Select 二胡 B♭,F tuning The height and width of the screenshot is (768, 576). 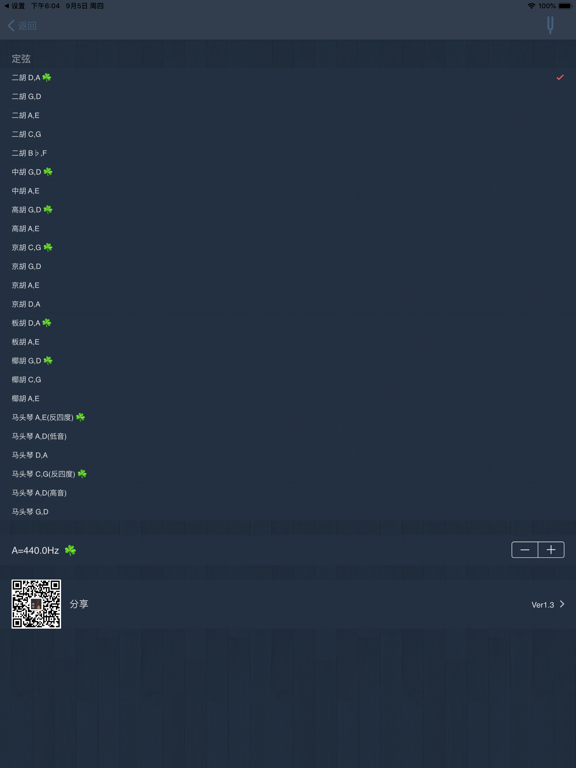pyautogui.click(x=288, y=153)
